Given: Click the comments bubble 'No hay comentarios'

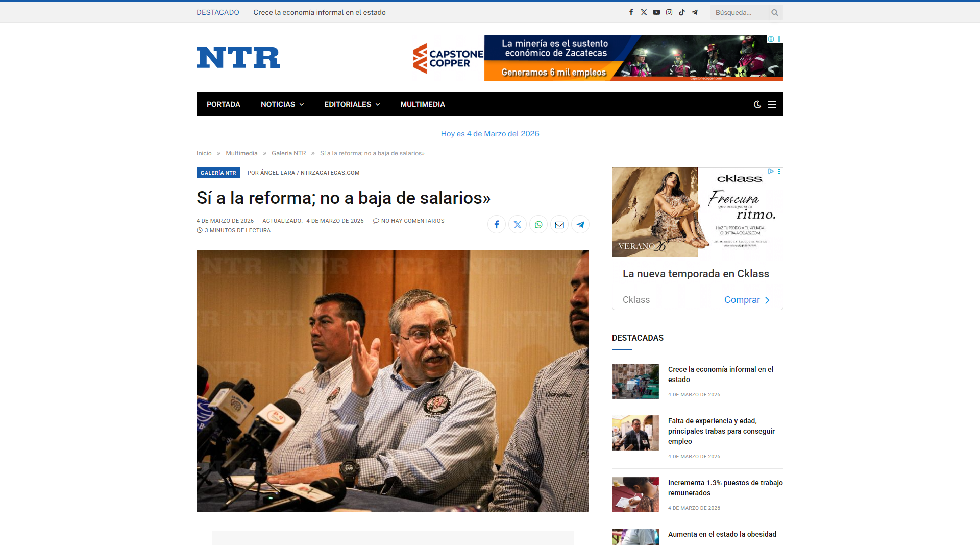Looking at the screenshot, I should (x=408, y=221).
